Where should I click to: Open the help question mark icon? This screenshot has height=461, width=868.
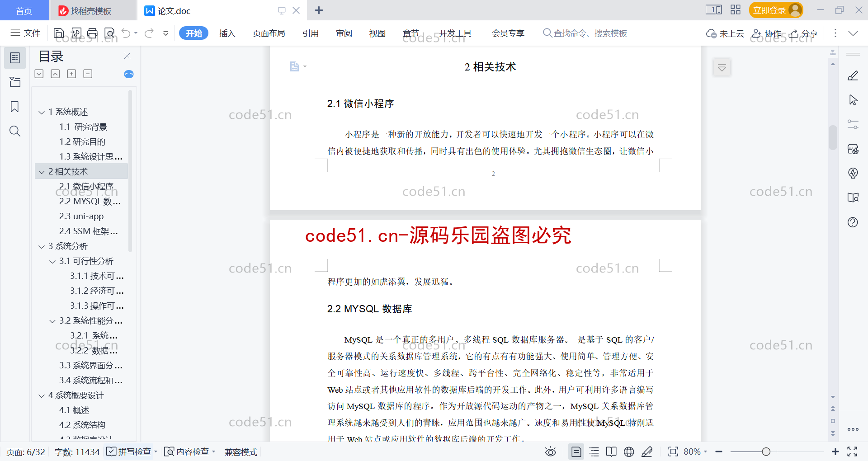[x=853, y=222]
